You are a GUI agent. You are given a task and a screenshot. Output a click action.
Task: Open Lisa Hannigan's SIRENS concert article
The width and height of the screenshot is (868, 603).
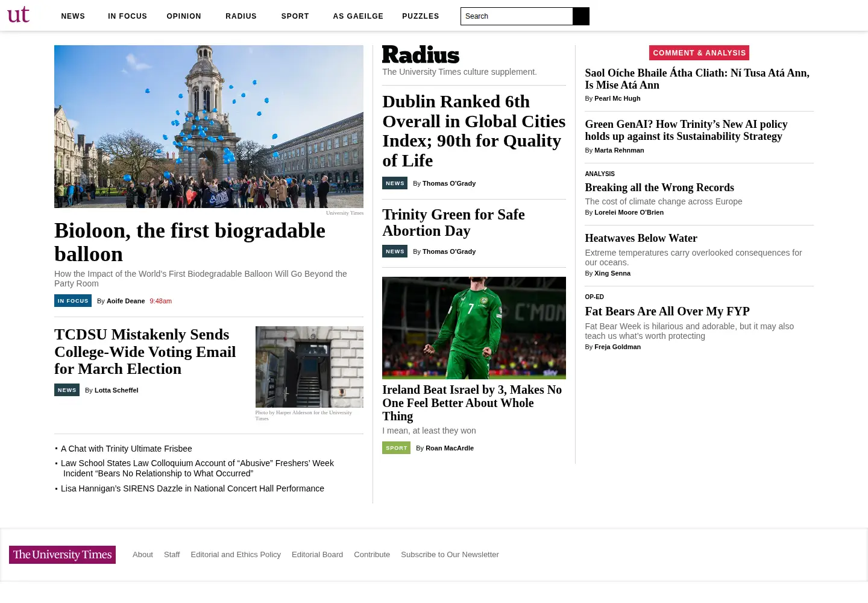point(192,488)
